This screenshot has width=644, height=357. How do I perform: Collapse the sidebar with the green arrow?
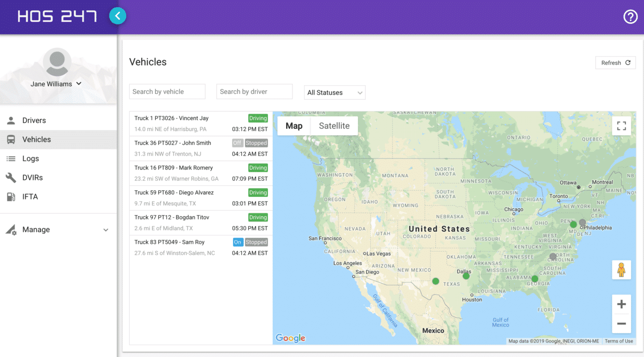click(117, 16)
